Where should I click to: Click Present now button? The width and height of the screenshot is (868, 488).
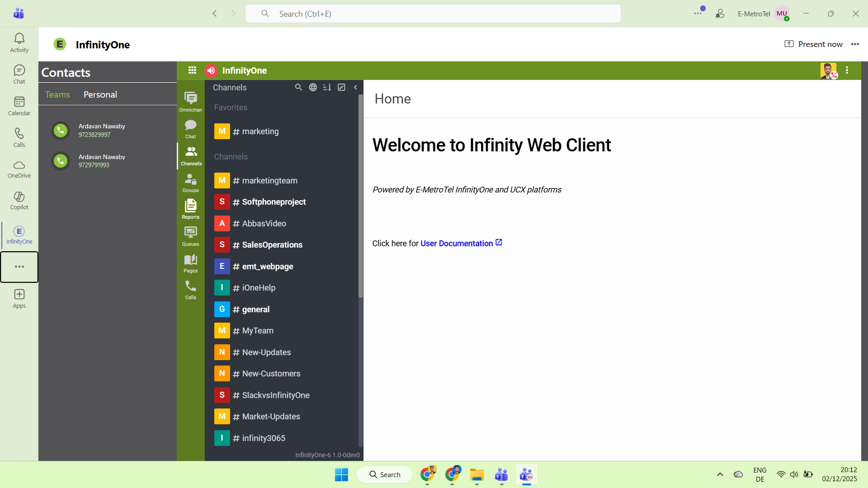click(x=813, y=44)
